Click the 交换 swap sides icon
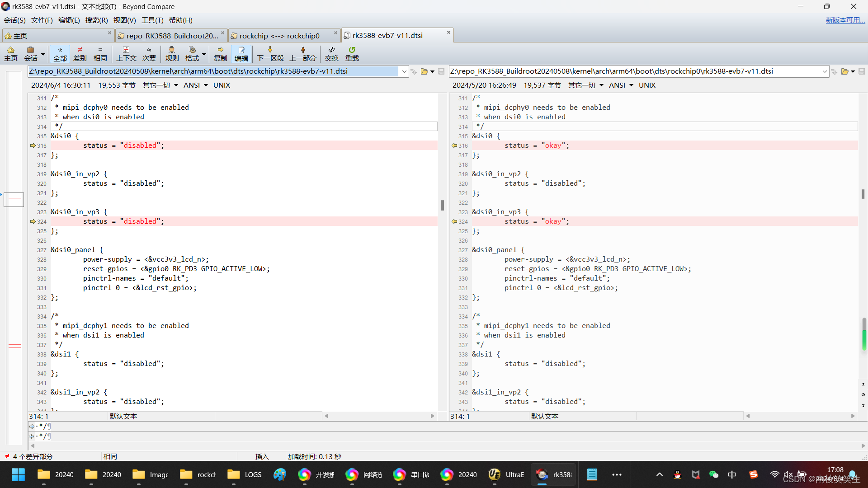868x488 pixels. [x=331, y=53]
